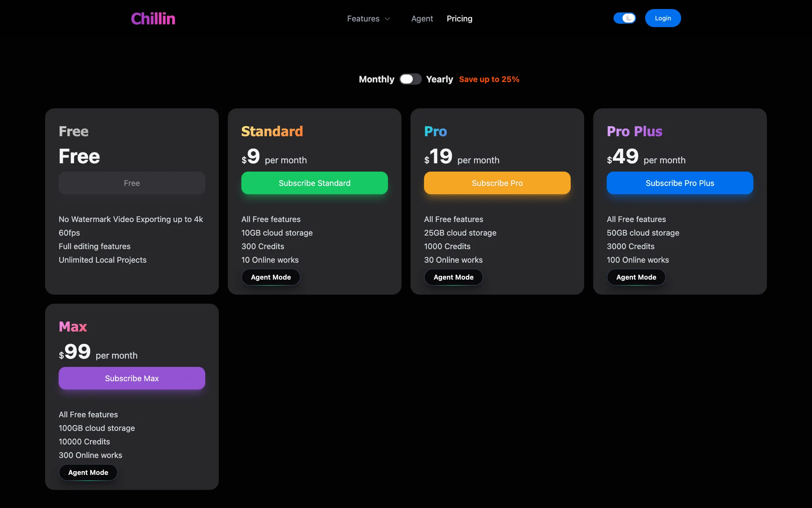Click '30 Online works' text
812x508 pixels.
click(453, 260)
